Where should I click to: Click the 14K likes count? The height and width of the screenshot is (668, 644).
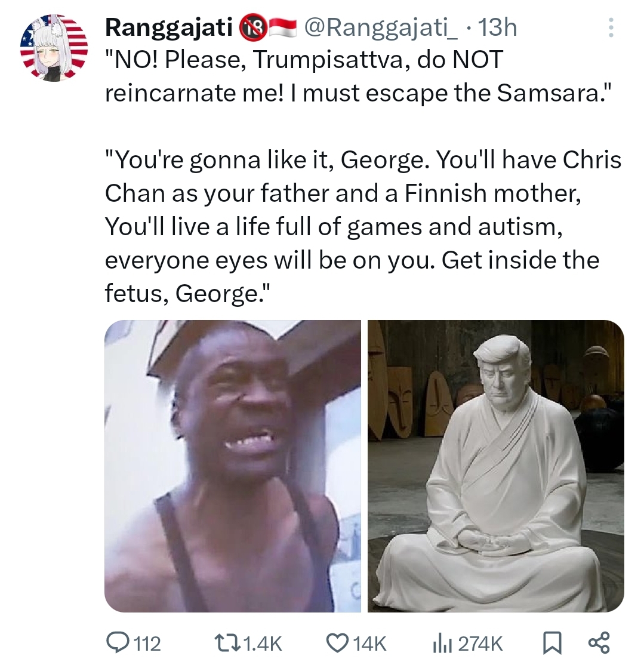[x=369, y=644]
